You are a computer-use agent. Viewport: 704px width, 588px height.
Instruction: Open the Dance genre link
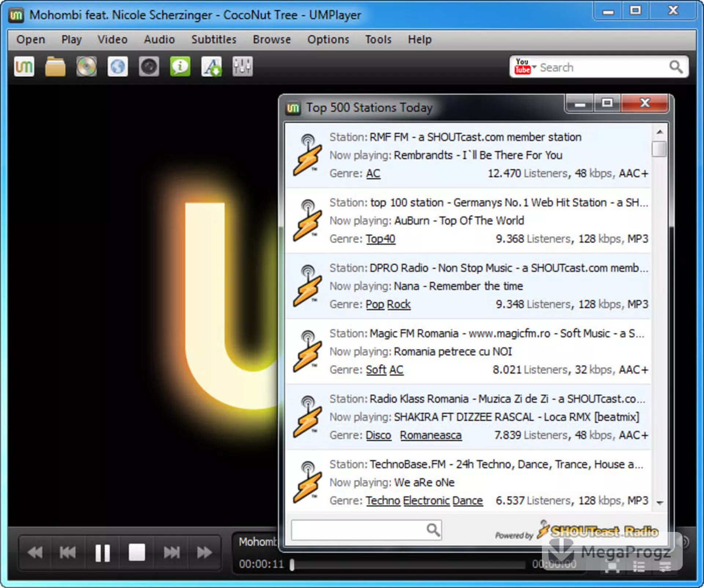[x=467, y=501]
